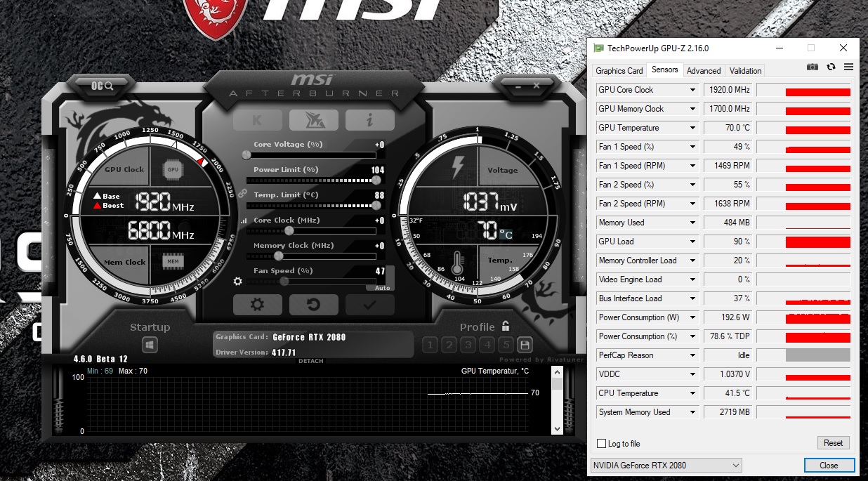Select profile slot 4
The image size is (868, 481).
coord(487,345)
